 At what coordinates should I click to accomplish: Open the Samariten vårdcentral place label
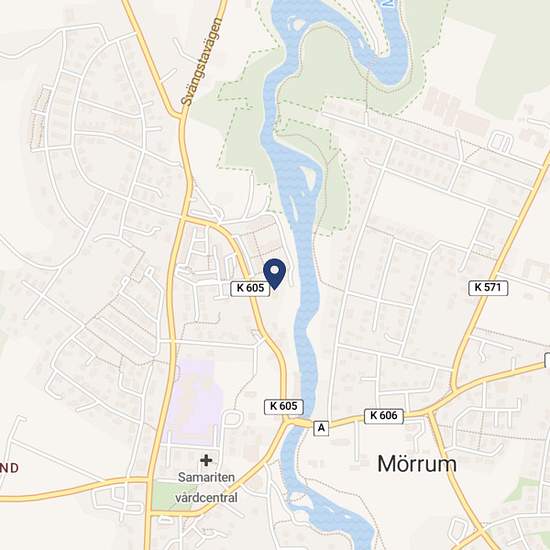click(207, 487)
